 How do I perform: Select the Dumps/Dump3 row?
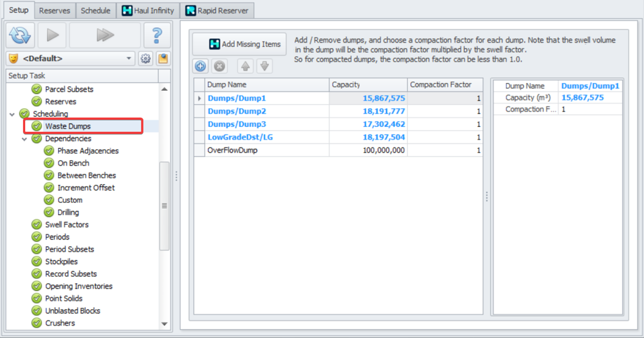[x=338, y=124]
